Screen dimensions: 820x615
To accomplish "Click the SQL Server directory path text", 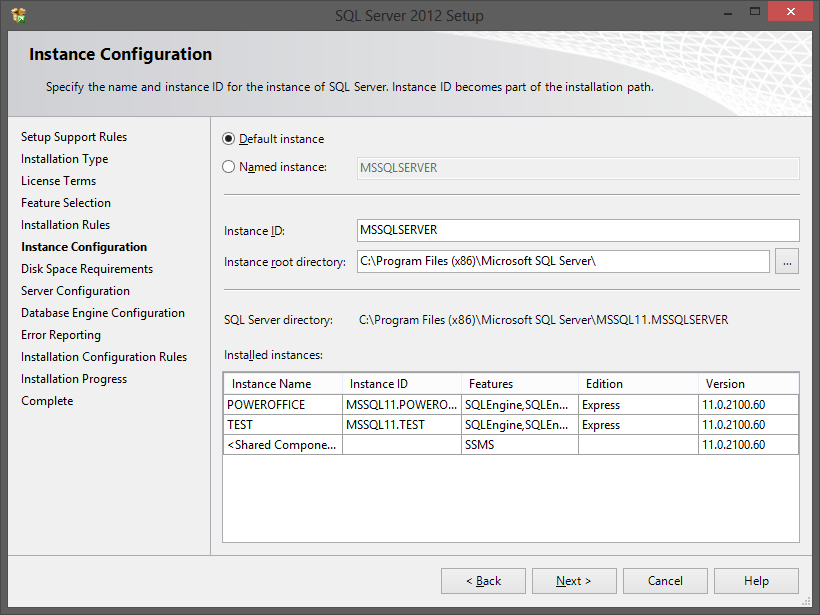I will [x=543, y=320].
